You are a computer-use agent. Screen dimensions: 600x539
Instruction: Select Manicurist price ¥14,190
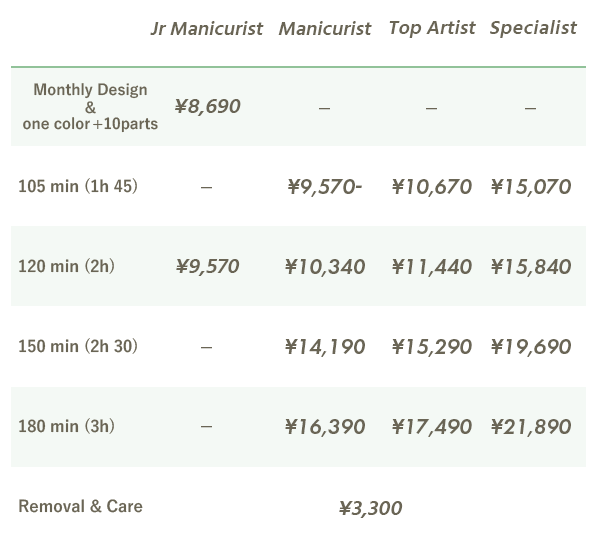[325, 347]
